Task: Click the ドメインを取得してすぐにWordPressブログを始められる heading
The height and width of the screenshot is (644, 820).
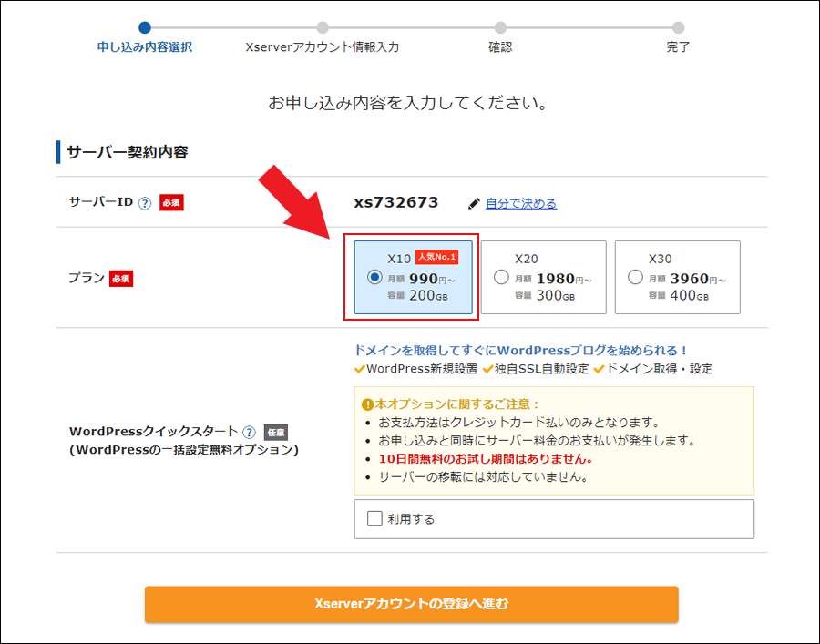Action: click(521, 350)
